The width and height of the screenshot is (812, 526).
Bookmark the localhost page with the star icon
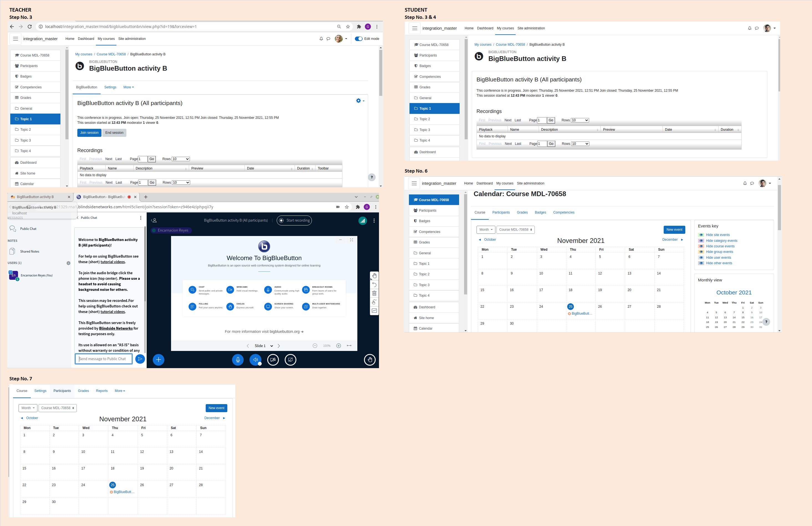[348, 27]
